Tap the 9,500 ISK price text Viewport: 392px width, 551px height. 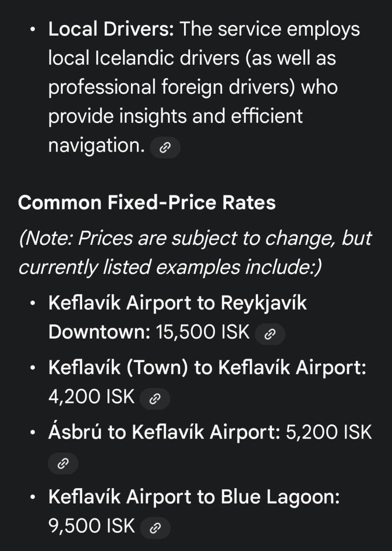click(91, 526)
